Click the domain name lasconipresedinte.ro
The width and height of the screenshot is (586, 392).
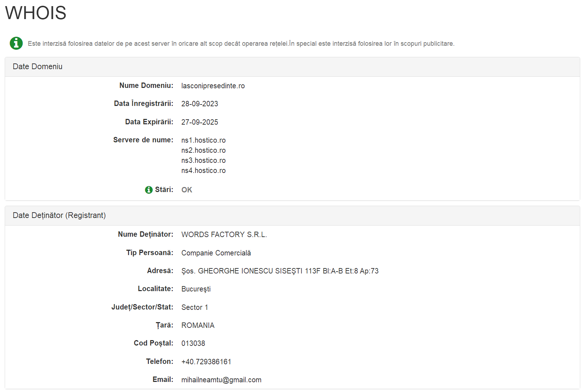213,86
